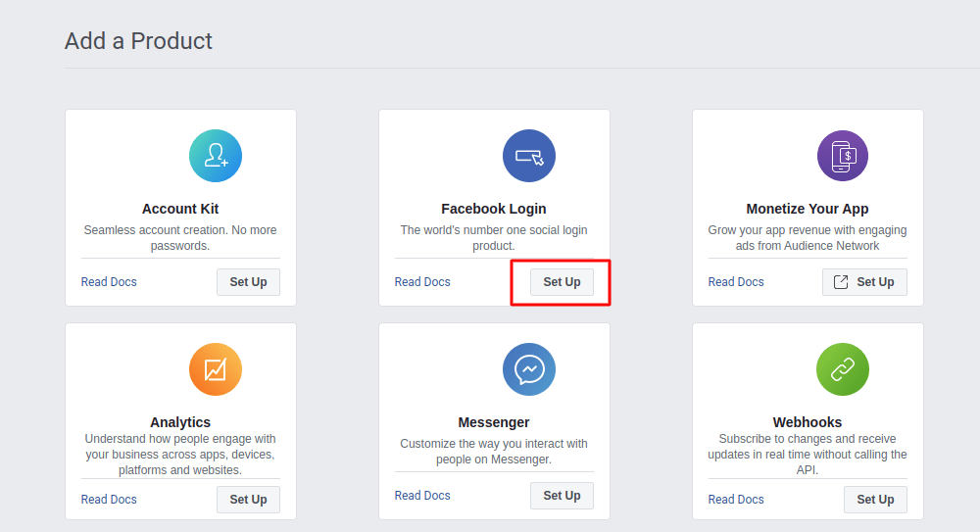Click the Messenger title
The height and width of the screenshot is (532, 980).
pyautogui.click(x=494, y=422)
